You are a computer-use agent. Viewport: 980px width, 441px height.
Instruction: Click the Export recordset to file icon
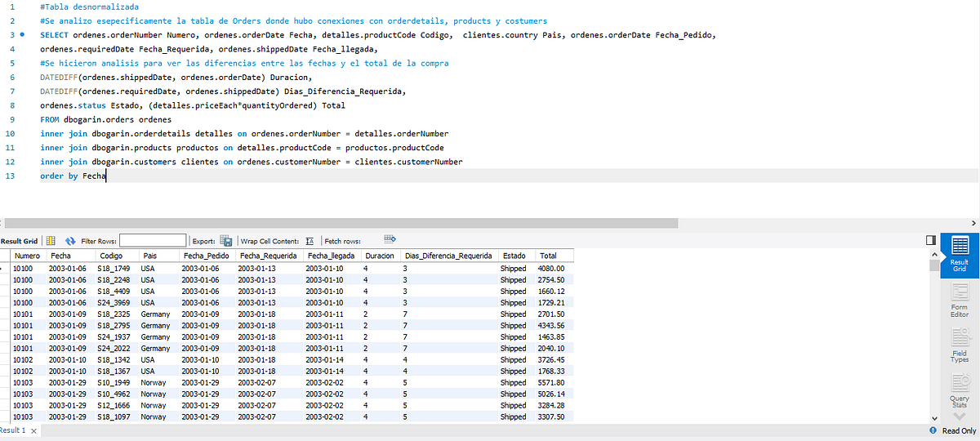pos(225,241)
